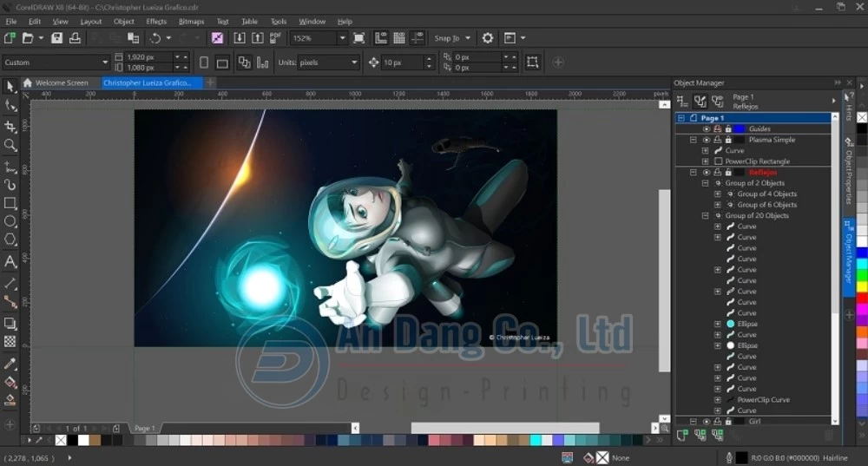Click the cyan swatch in bottom palette

pyautogui.click(x=536, y=441)
